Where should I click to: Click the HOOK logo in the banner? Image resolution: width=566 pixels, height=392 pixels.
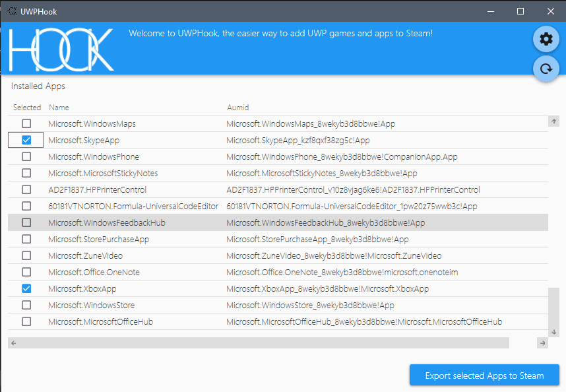(x=61, y=49)
